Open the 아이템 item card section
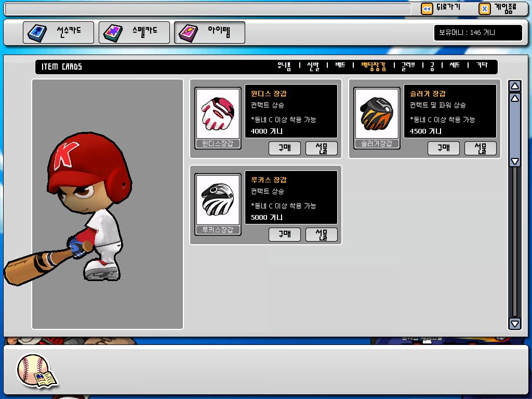532x399 pixels. (209, 32)
